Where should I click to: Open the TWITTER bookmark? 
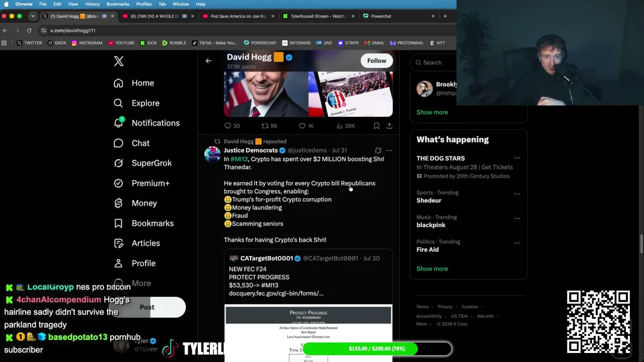point(29,43)
